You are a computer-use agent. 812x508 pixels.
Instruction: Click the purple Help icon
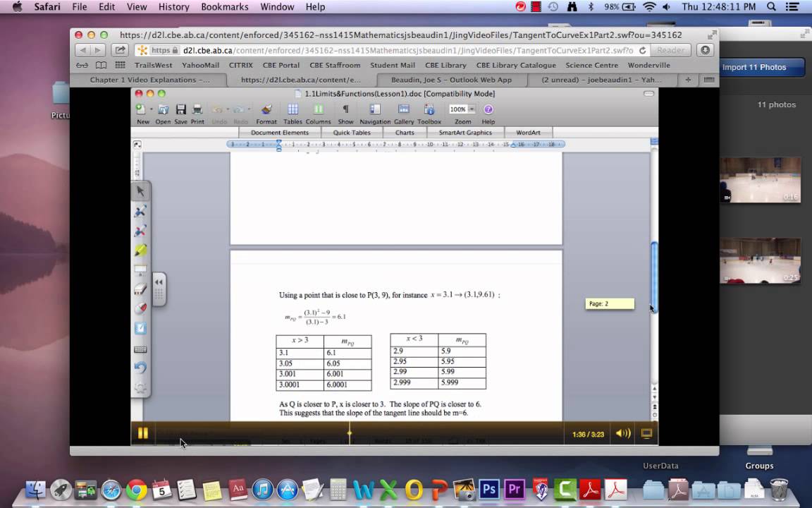tap(488, 109)
